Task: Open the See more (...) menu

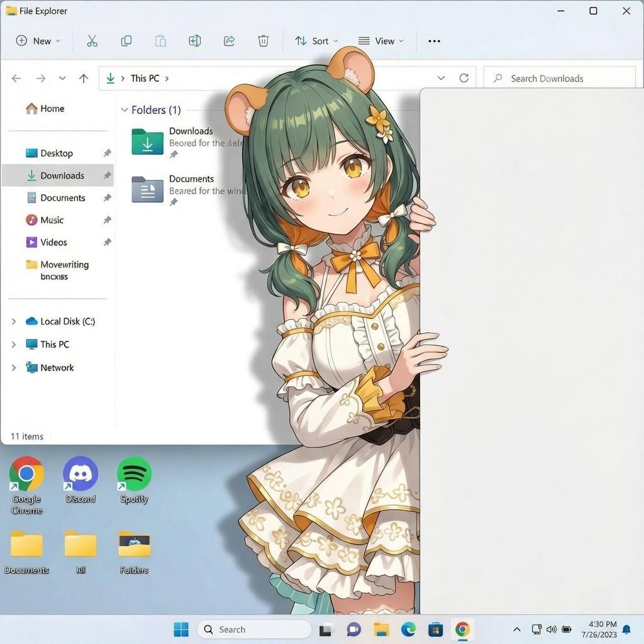Action: (x=434, y=40)
